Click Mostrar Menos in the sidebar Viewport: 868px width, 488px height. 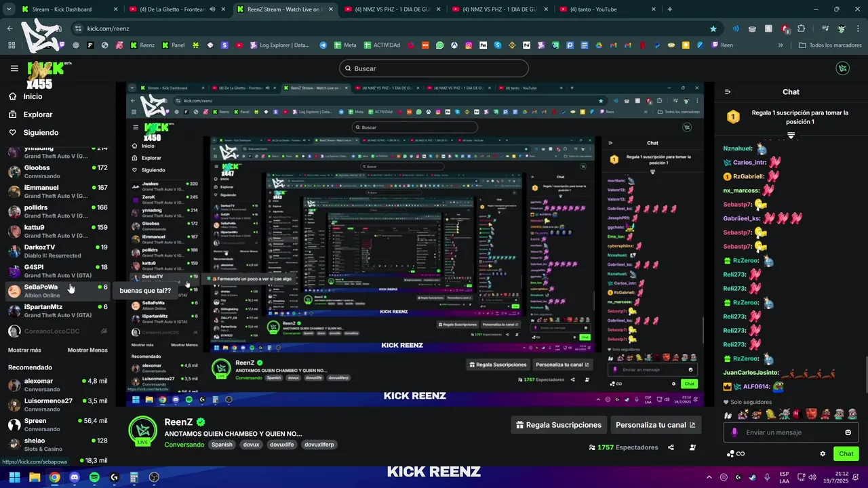coord(87,350)
